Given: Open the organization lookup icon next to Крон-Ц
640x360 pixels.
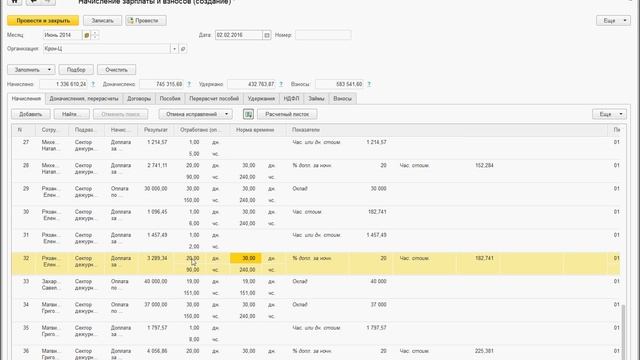Looking at the screenshot, I should [183, 49].
